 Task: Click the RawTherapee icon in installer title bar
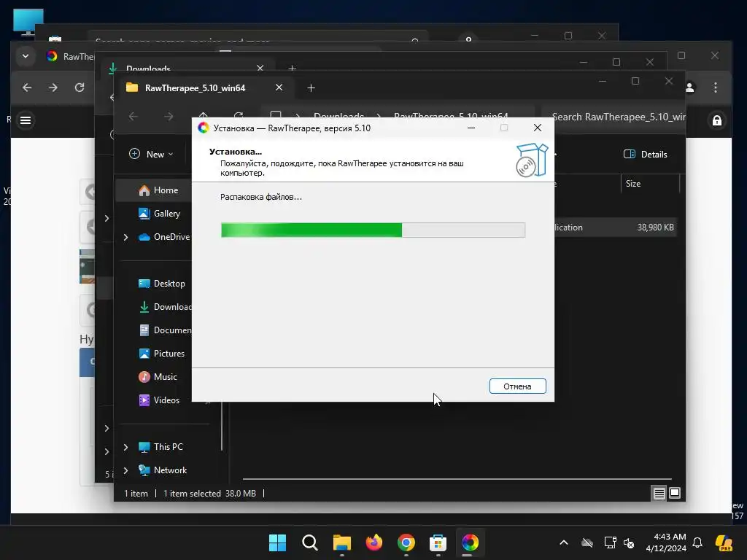[204, 128]
